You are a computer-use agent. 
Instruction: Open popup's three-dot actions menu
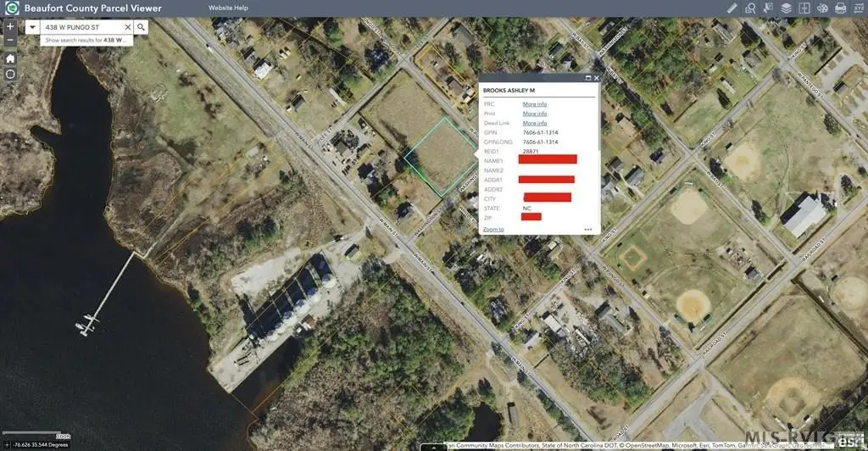(587, 229)
